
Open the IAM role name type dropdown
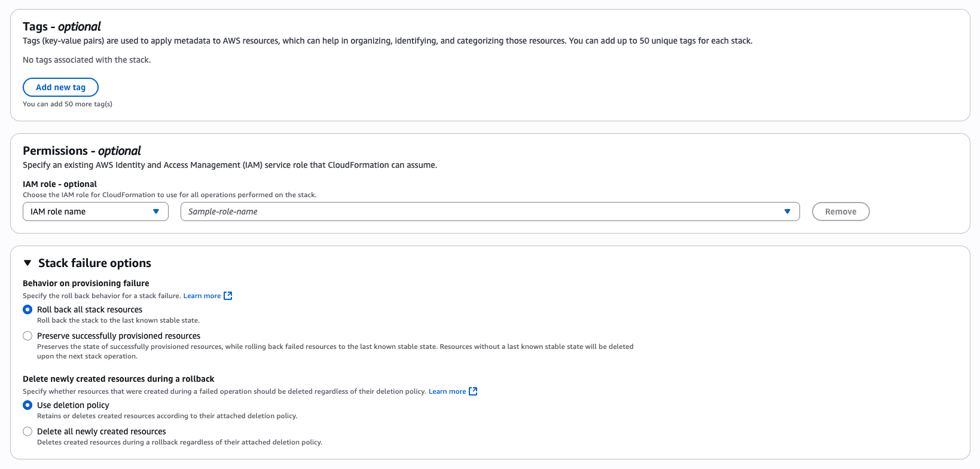pyautogui.click(x=95, y=211)
